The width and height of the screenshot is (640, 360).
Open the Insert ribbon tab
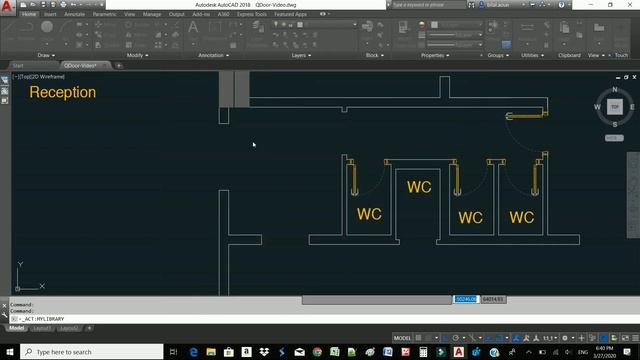point(50,14)
